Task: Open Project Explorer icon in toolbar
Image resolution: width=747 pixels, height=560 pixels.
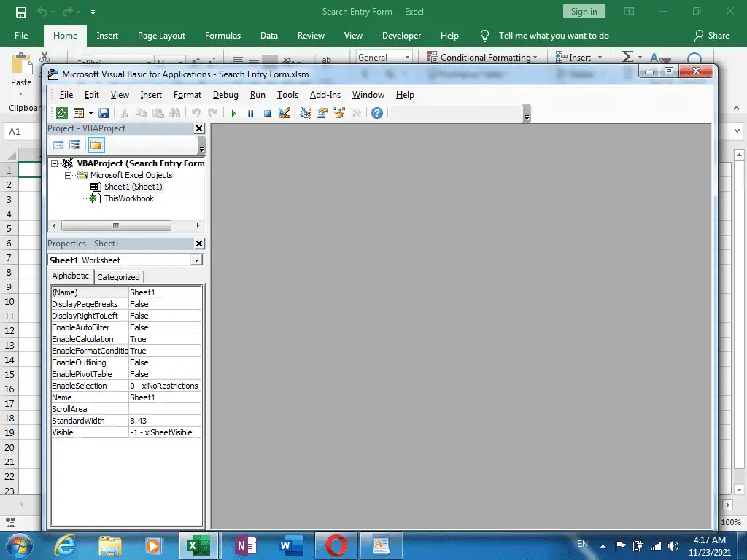Action: pyautogui.click(x=306, y=113)
